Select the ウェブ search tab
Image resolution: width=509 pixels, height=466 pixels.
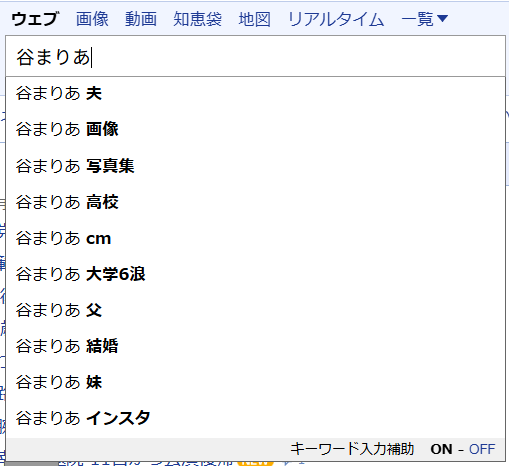(35, 19)
